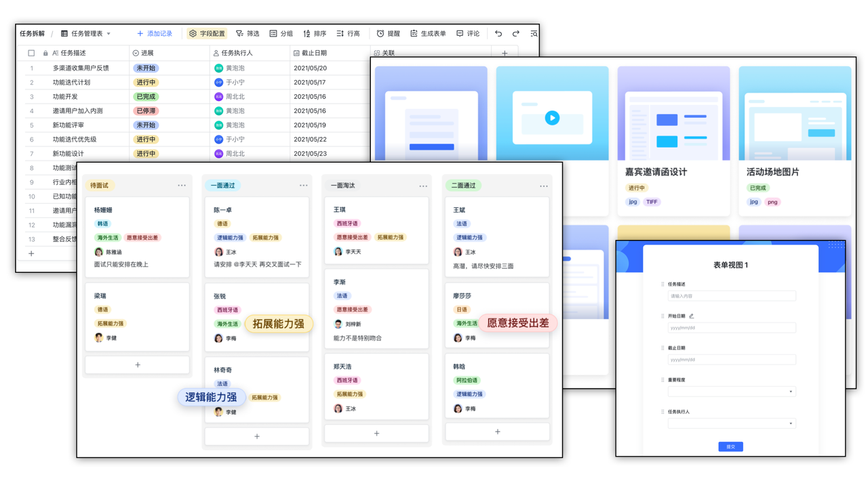Click the edit pencil next to 开始日期
The width and height of the screenshot is (868, 479).
tap(692, 316)
